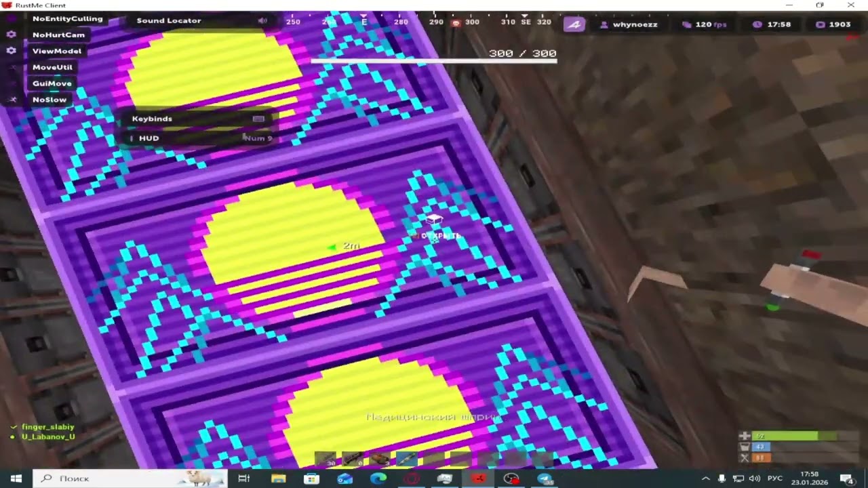Screen dimensions: 868x488
Task: Click the 120 fps indicator
Action: 705,24
